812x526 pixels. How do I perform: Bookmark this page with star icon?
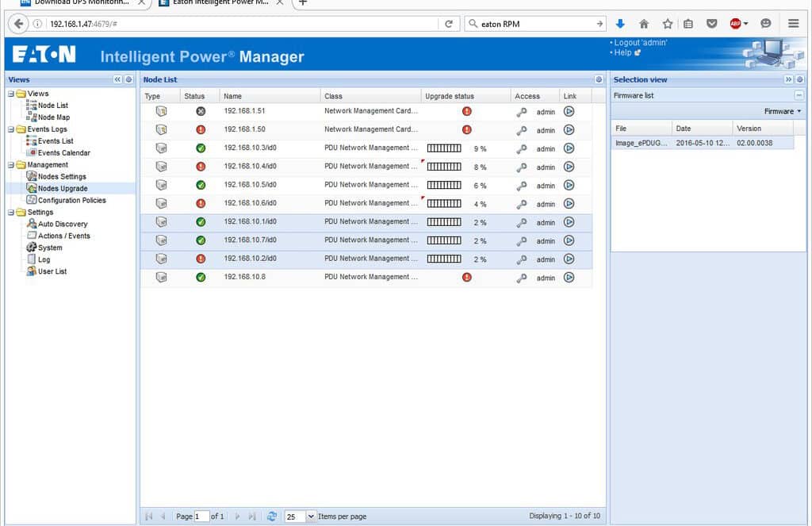click(668, 24)
